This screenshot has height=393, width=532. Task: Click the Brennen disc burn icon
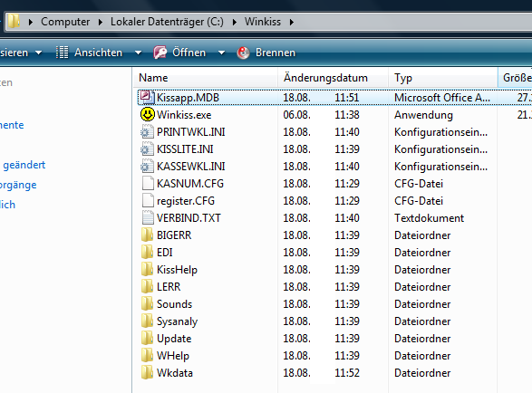click(243, 53)
